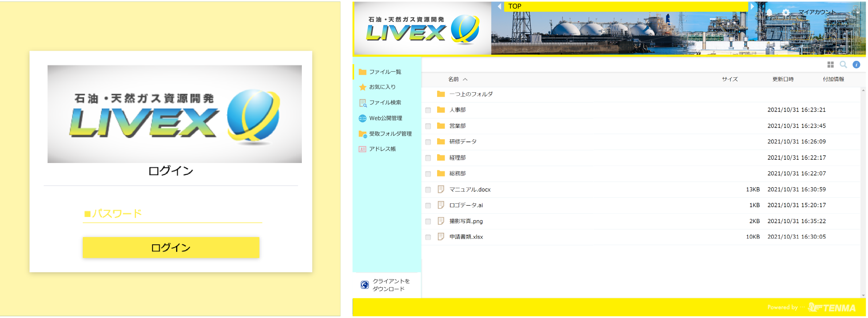Click the 申請書類.xlsx file icon

click(441, 236)
